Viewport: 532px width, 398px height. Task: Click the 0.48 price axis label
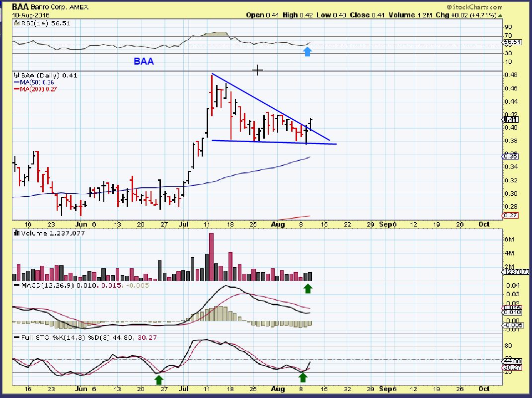(511, 75)
